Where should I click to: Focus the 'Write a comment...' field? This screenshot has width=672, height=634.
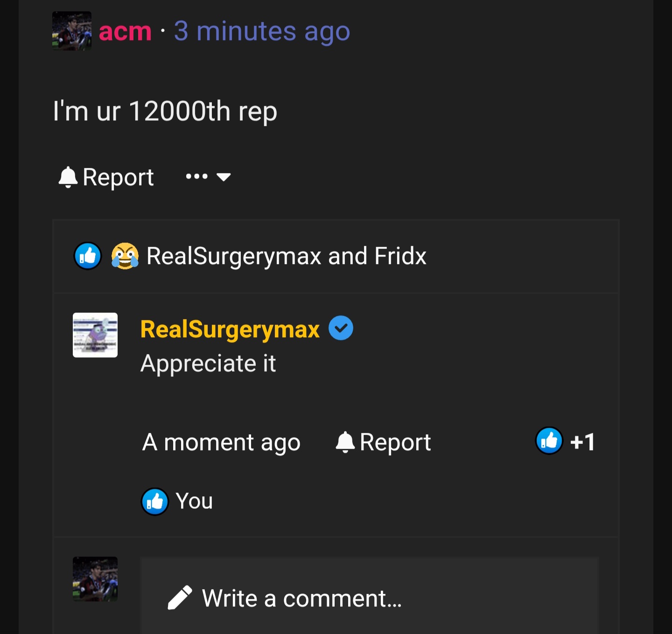369,598
